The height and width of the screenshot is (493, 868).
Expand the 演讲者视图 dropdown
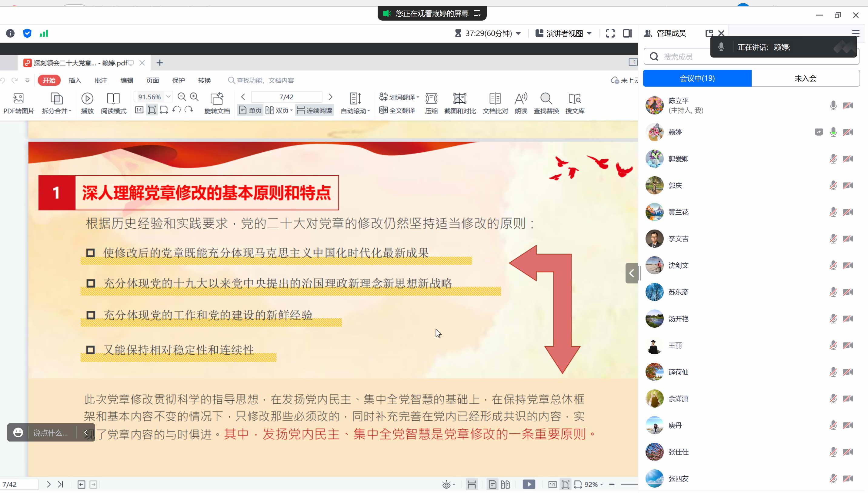pos(589,33)
